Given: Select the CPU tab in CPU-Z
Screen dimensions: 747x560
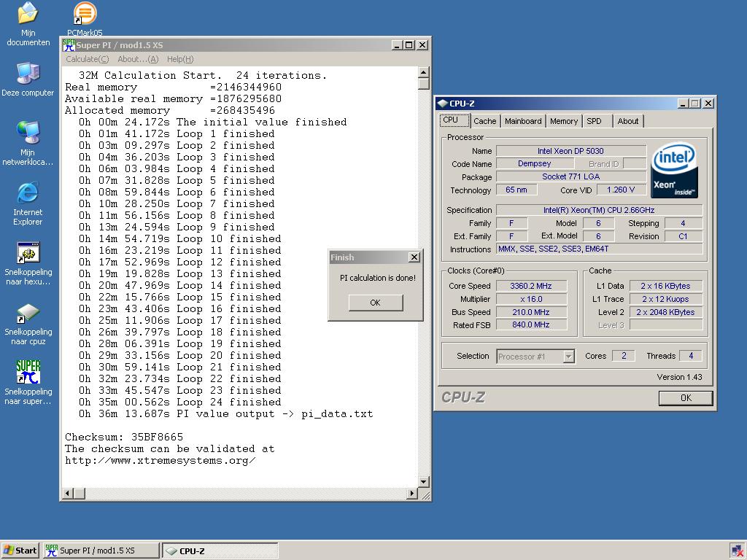Looking at the screenshot, I should [454, 120].
